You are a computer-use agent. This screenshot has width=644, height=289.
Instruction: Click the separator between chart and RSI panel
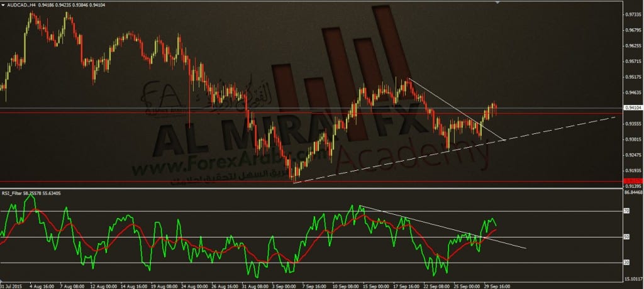[312, 188]
